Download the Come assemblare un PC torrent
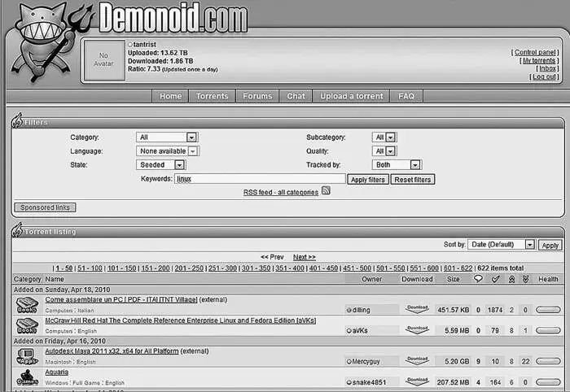This screenshot has width=570, height=392. tap(417, 309)
